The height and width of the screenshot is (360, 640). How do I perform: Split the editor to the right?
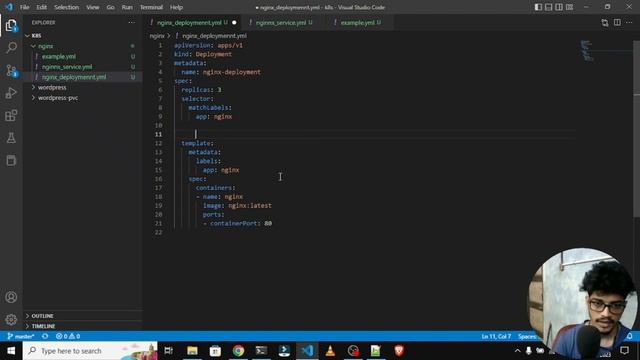click(x=617, y=22)
